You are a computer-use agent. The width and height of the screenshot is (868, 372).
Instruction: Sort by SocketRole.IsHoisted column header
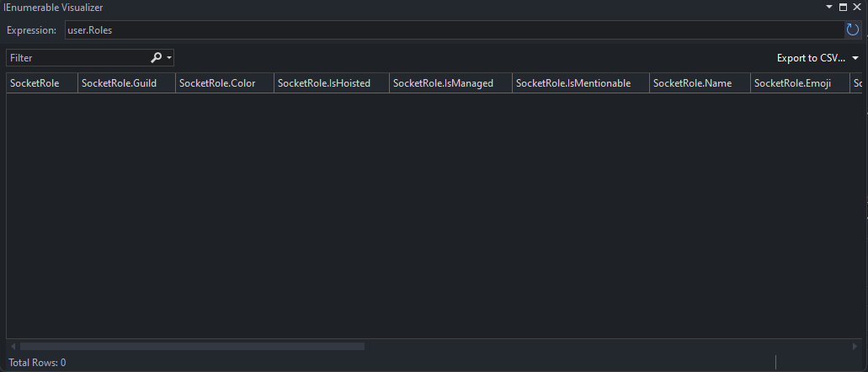tap(332, 83)
